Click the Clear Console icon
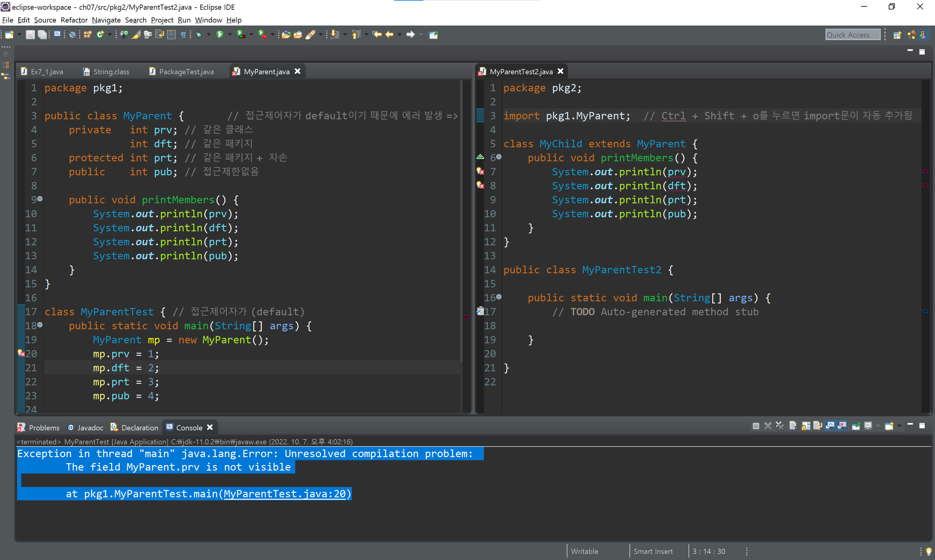Screen dimensions: 935x560 [x=793, y=426]
